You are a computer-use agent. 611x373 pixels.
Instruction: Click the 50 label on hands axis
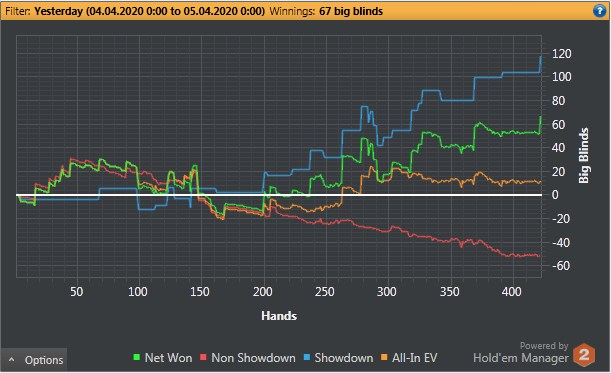pyautogui.click(x=77, y=292)
